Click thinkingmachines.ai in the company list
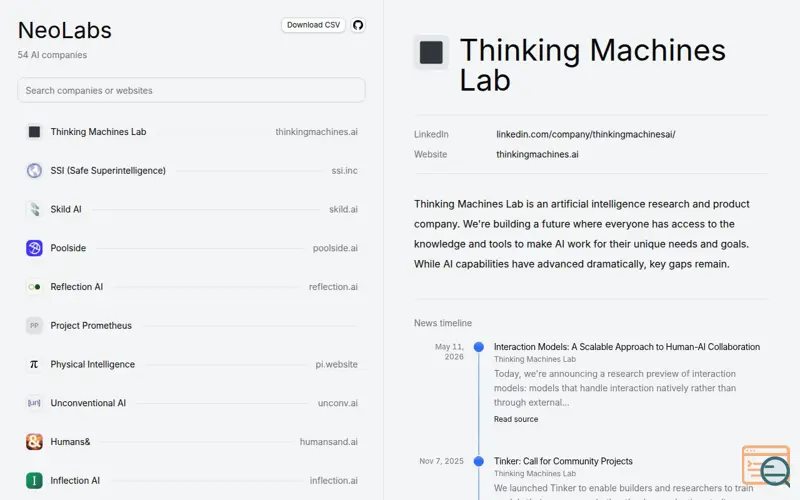This screenshot has height=500, width=800. [x=316, y=132]
